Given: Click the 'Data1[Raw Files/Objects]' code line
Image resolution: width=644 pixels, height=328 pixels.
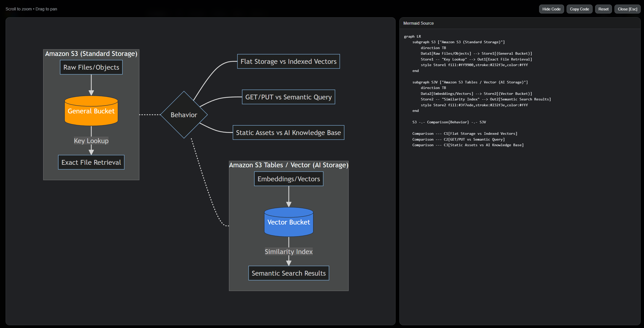Looking at the screenshot, I should (476, 54).
